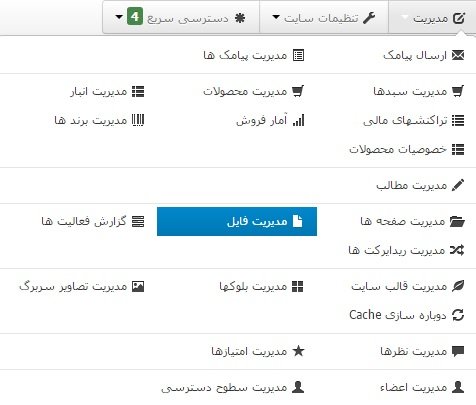Click the list icon beside مدیریت پیامک ها
Image resolution: width=476 pixels, height=405 pixels.
[298, 55]
